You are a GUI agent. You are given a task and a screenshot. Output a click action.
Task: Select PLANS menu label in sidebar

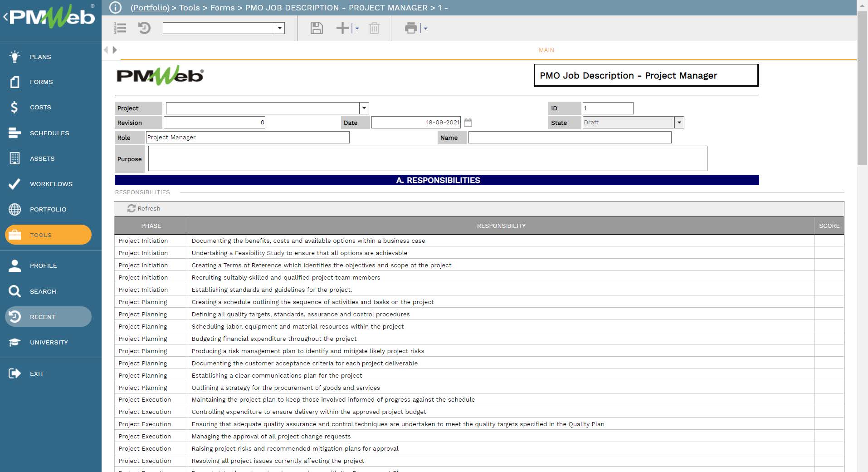[40, 57]
